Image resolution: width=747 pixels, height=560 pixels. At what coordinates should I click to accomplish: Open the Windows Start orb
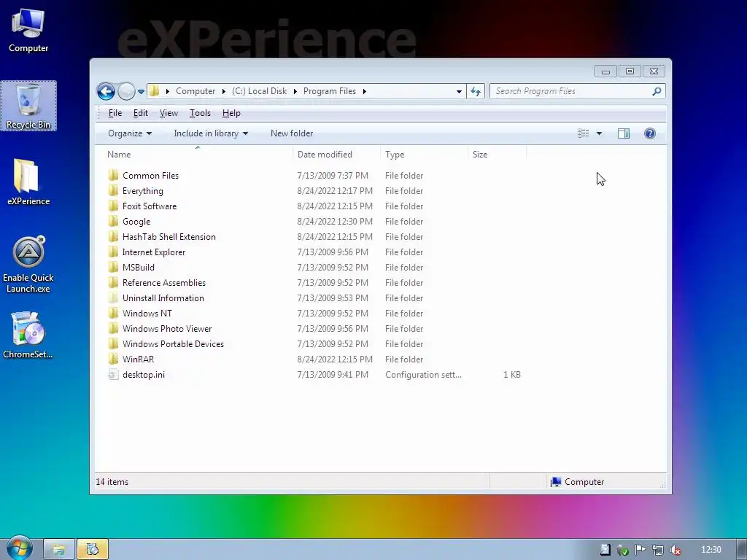(19, 548)
